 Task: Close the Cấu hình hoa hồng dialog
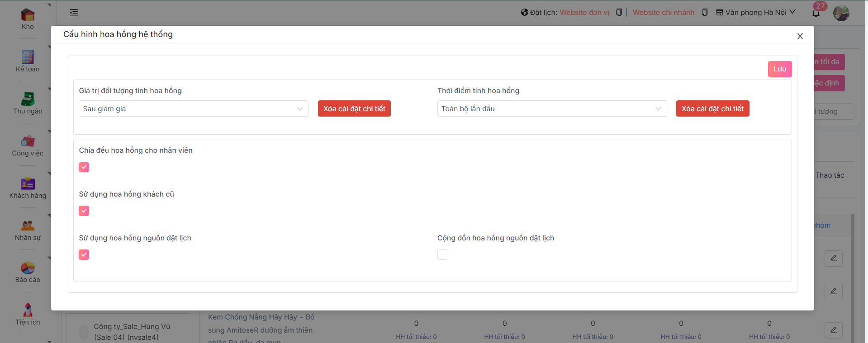tap(800, 36)
